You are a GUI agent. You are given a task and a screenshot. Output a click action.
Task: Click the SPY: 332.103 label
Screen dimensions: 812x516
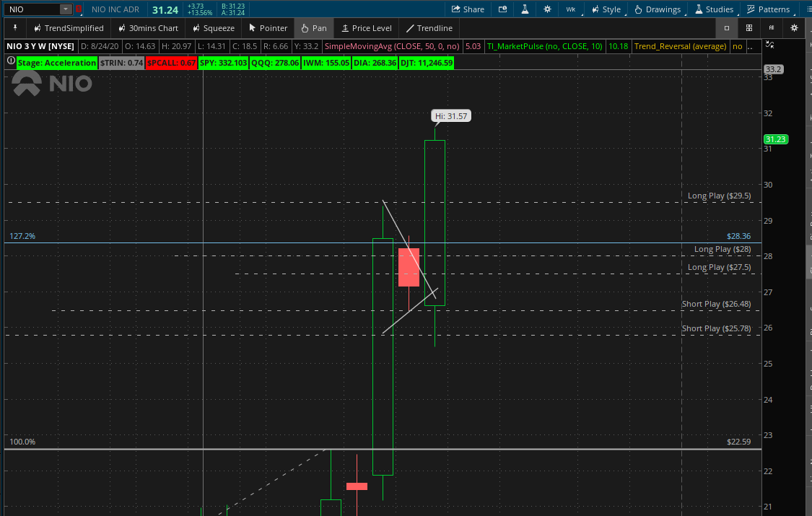pos(223,63)
